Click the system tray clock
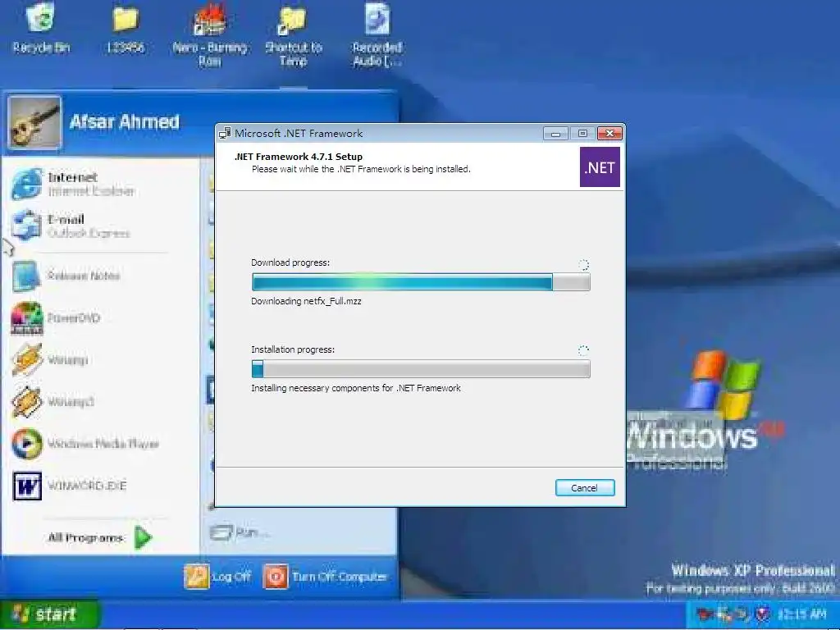 (x=801, y=614)
